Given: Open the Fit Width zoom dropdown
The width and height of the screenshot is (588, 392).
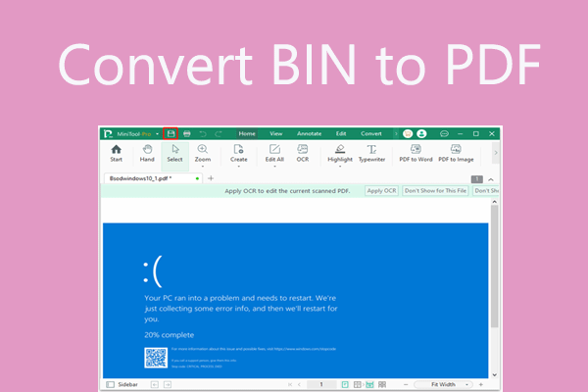Looking at the screenshot, I should 443,384.
